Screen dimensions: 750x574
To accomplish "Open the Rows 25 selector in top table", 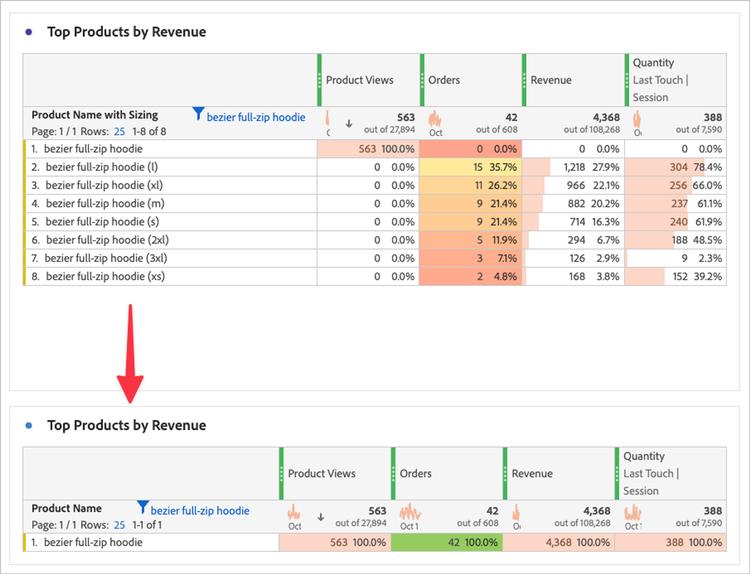I will (119, 131).
